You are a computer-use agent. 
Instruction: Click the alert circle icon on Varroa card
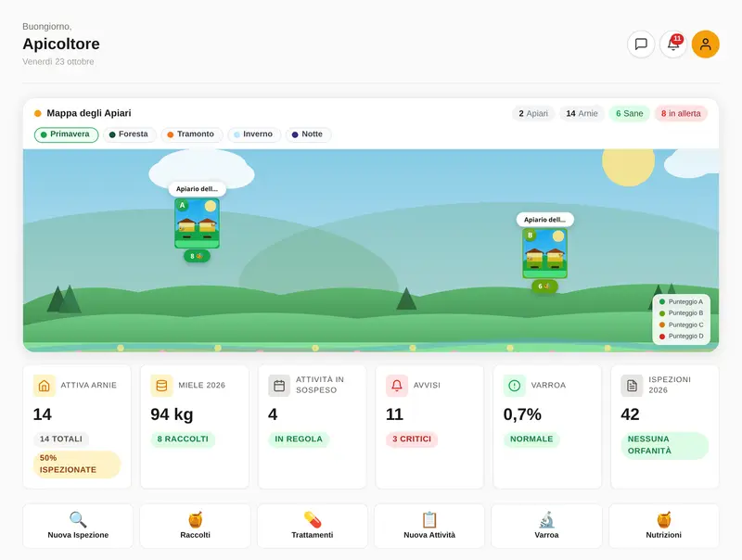click(515, 386)
